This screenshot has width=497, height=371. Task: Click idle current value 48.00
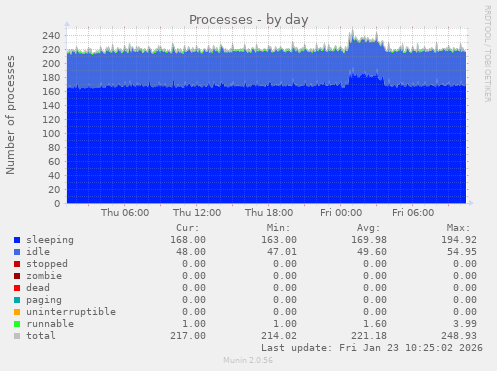coord(191,252)
